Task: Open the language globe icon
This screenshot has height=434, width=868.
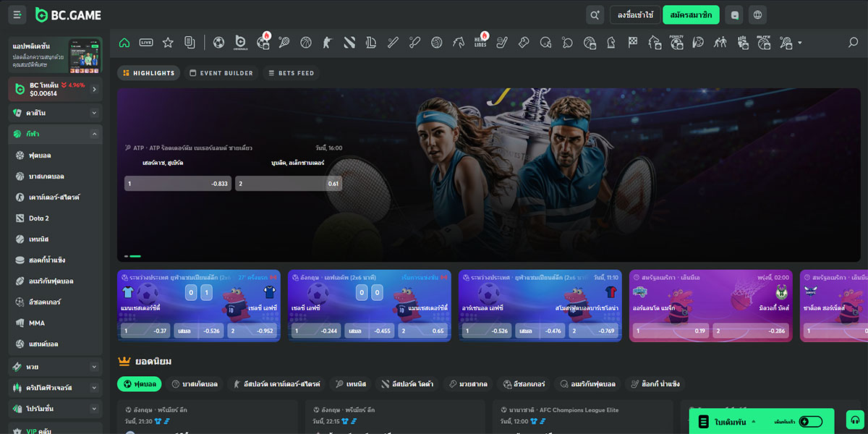Action: point(757,14)
